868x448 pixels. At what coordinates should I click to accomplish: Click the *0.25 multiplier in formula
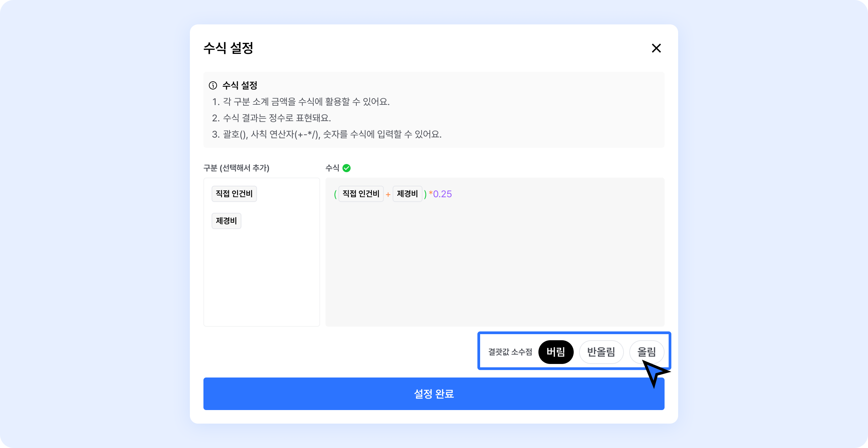pyautogui.click(x=440, y=194)
